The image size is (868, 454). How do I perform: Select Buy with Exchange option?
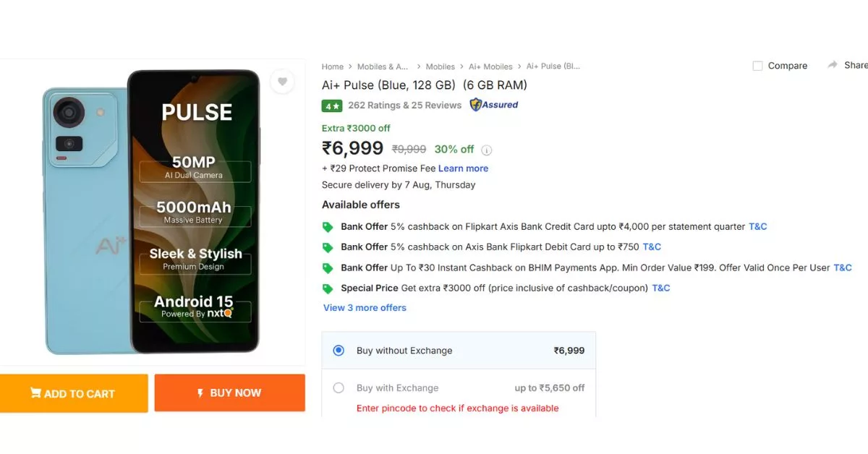(339, 387)
